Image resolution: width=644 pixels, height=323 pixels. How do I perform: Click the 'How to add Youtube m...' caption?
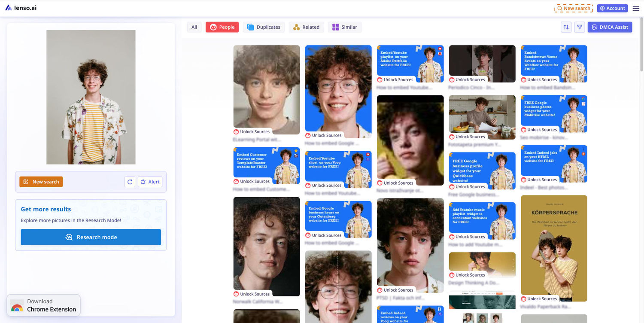[476, 245]
